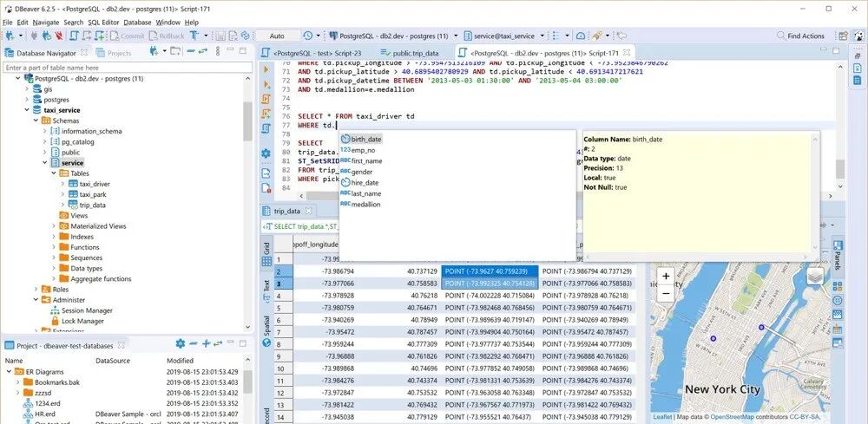The height and width of the screenshot is (424, 868).
Task: Click the Auto commit mode box
Action: 277,36
